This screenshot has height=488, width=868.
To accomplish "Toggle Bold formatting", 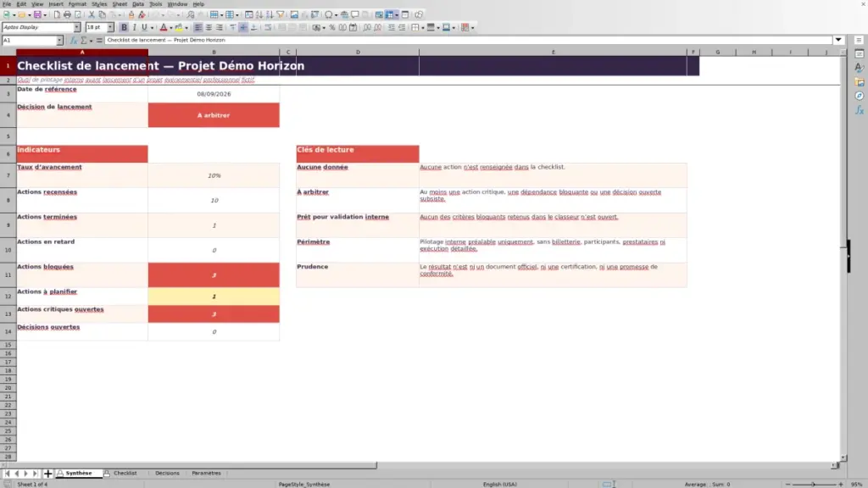I will 124,28.
